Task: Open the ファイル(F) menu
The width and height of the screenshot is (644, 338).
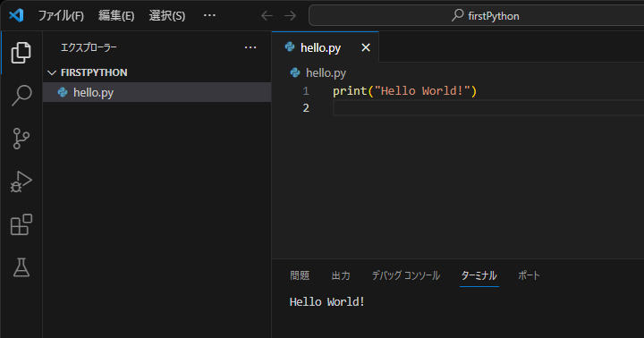Action: [61, 15]
